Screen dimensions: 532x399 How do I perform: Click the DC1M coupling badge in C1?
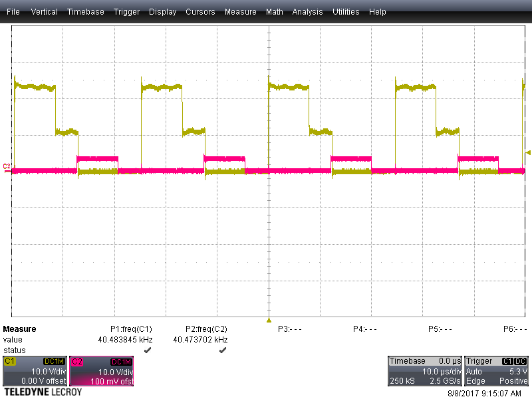click(54, 361)
